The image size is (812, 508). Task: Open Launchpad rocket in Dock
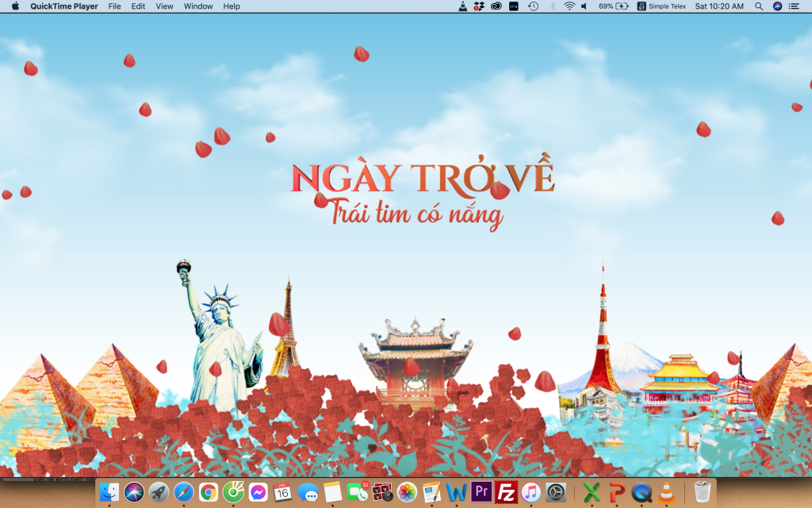[x=159, y=492]
